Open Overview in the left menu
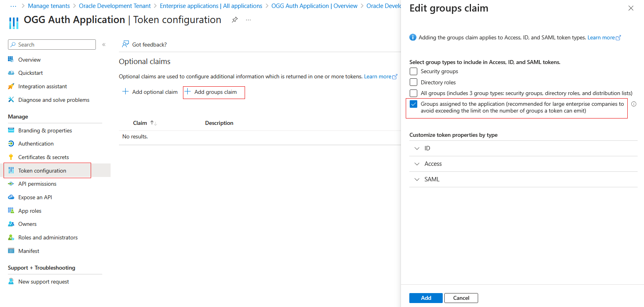The height and width of the screenshot is (307, 644). 29,60
